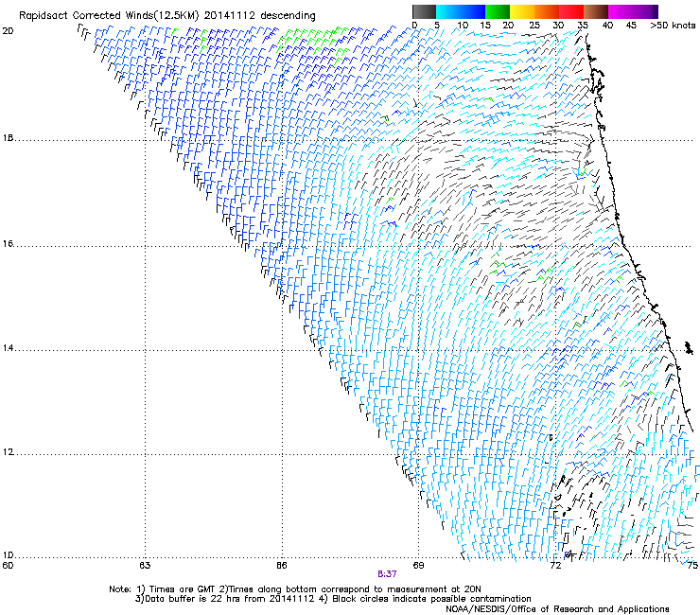The image size is (700, 615).
Task: Click the '>50 knots' legend label
Action: tap(673, 26)
